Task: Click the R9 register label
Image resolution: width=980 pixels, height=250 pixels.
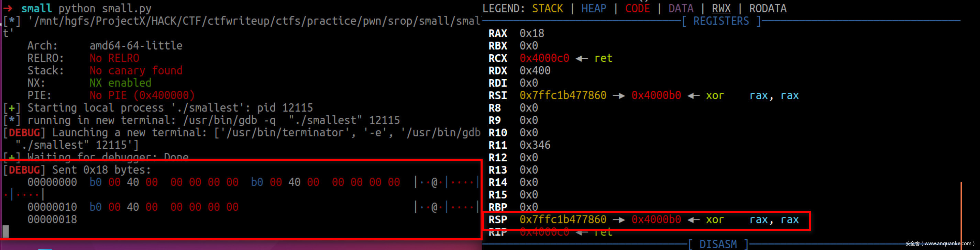Action: coord(495,121)
